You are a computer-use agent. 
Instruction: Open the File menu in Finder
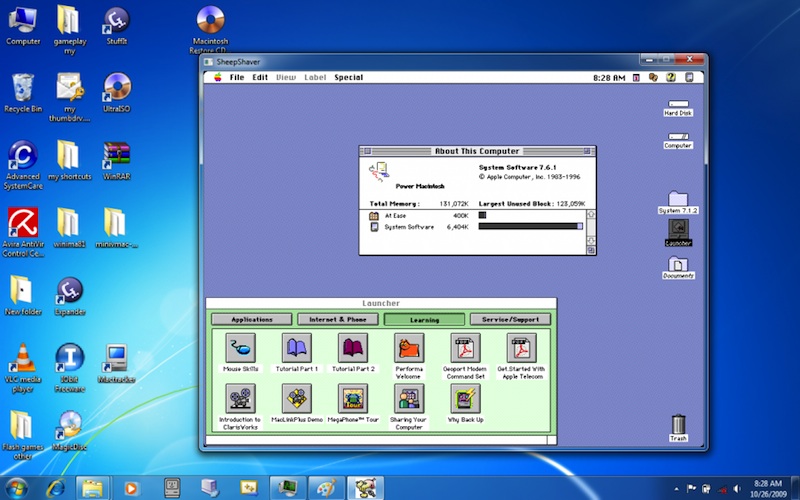click(237, 77)
